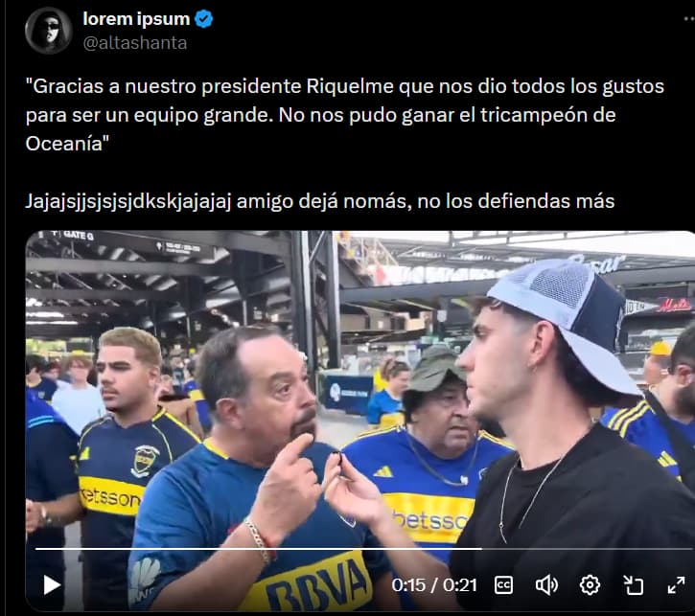Click the tweet text about Riquelme
The height and width of the screenshot is (616, 695).
pyautogui.click(x=344, y=115)
